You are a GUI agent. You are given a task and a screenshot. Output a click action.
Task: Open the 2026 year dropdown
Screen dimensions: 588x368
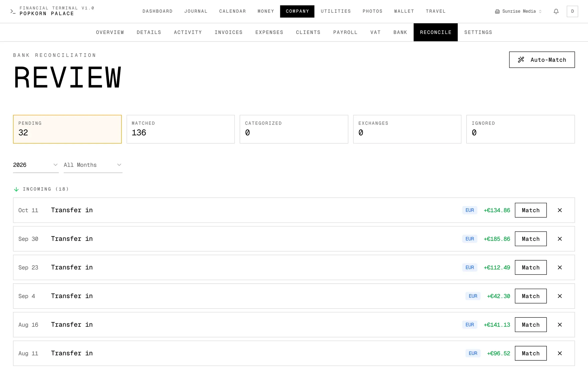click(x=36, y=165)
